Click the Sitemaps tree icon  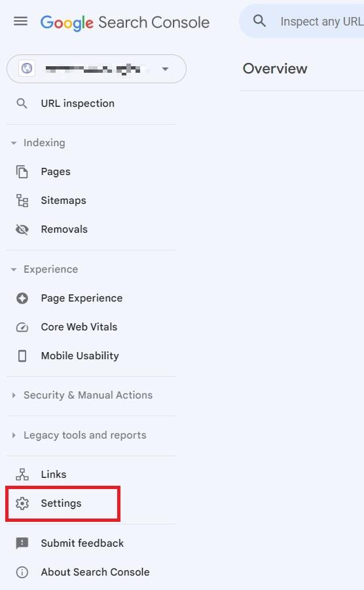pos(22,201)
